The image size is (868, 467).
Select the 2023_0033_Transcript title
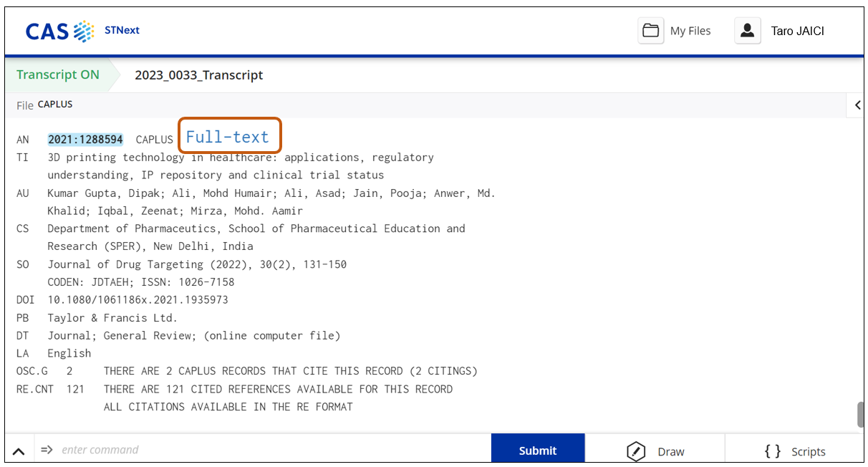199,75
